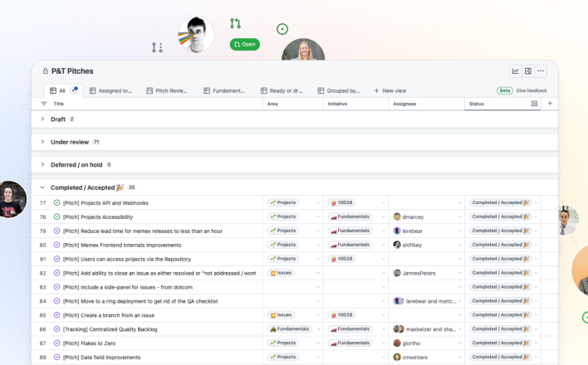The height and width of the screenshot is (365, 588).
Task: Click closed issue icon on row 82
Action: pyautogui.click(x=56, y=273)
